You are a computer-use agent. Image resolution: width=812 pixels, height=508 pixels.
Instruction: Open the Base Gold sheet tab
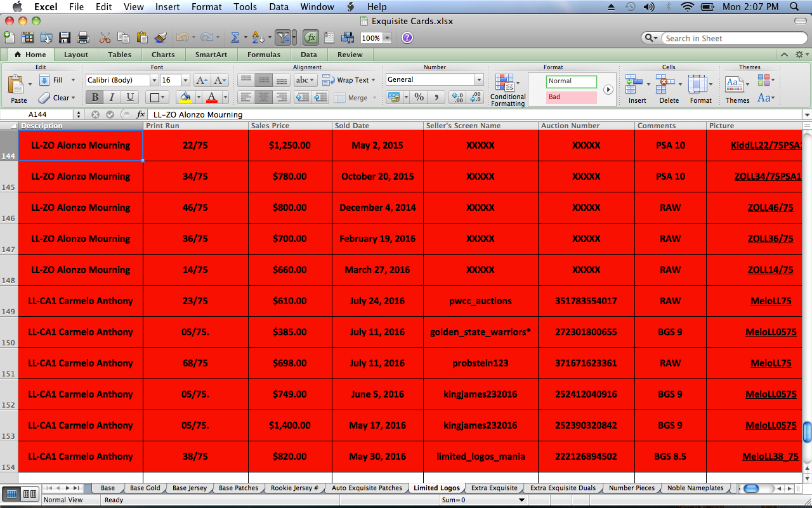(145, 488)
